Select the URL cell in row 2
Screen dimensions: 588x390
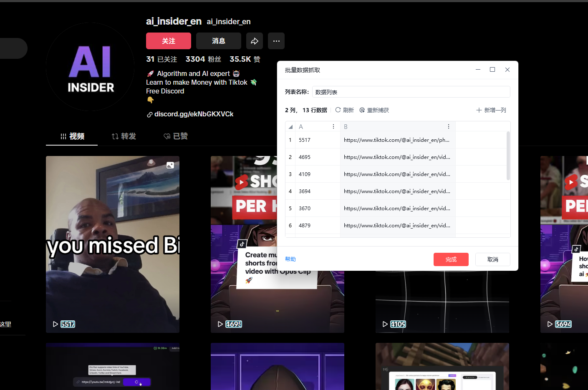click(398, 157)
